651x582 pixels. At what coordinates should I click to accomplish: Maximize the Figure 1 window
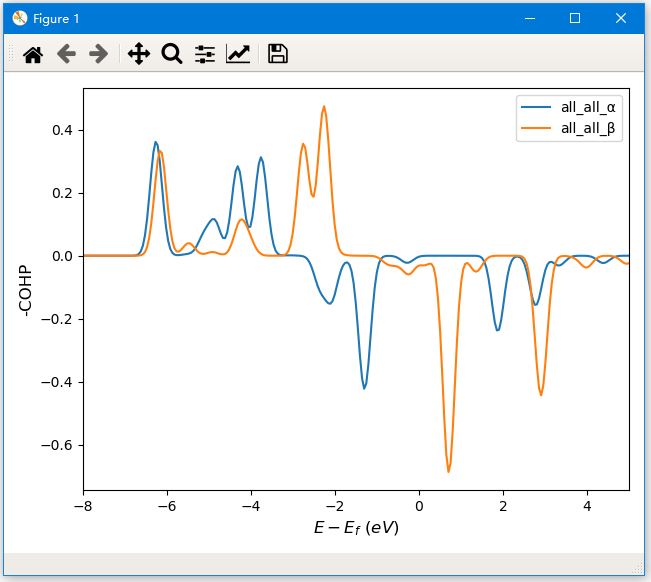point(575,18)
